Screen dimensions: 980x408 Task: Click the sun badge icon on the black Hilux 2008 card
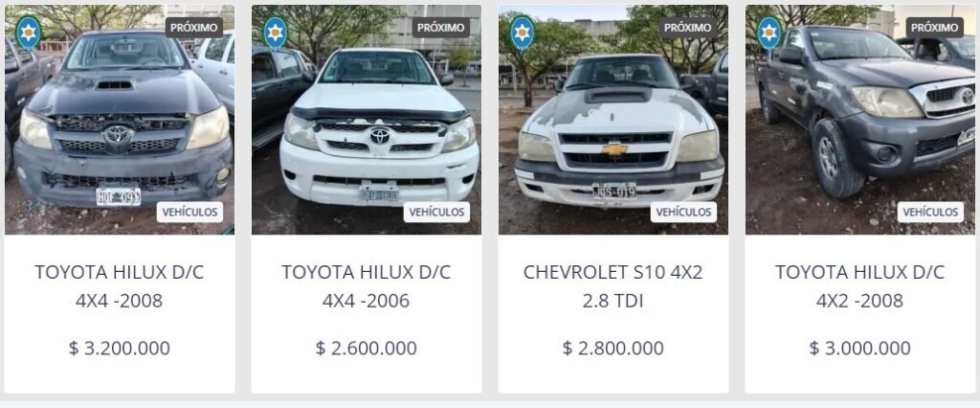click(28, 33)
